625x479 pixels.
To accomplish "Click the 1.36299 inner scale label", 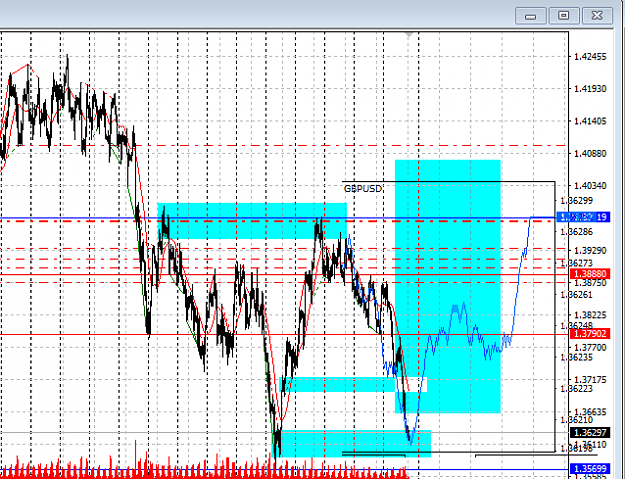I will 576,200.
